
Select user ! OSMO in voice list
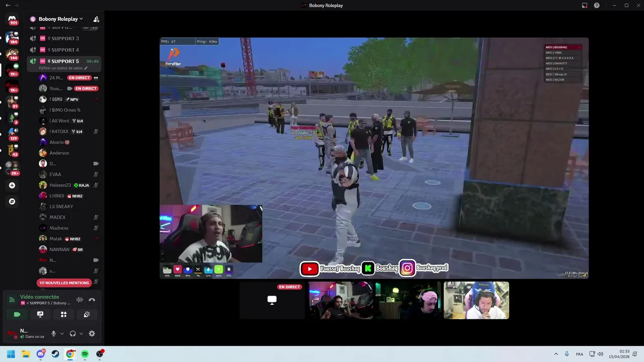point(69,99)
